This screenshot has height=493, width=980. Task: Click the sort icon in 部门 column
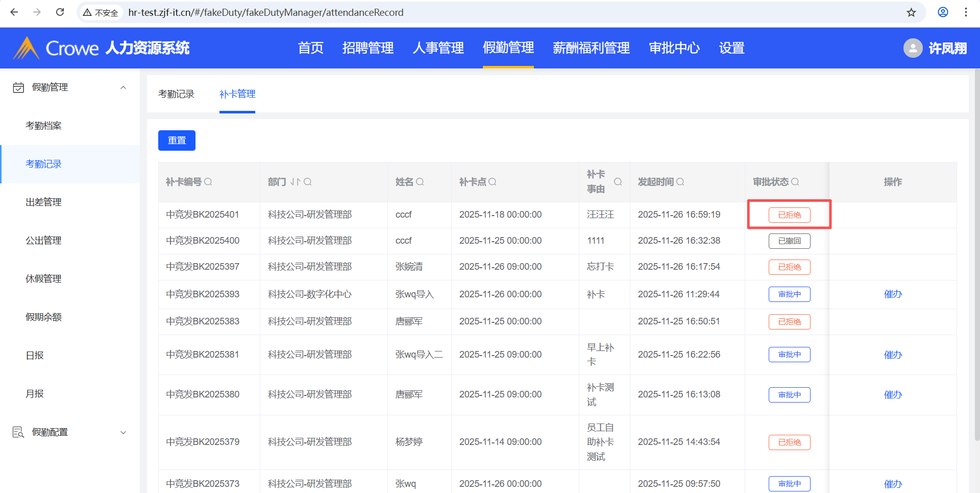pyautogui.click(x=295, y=182)
